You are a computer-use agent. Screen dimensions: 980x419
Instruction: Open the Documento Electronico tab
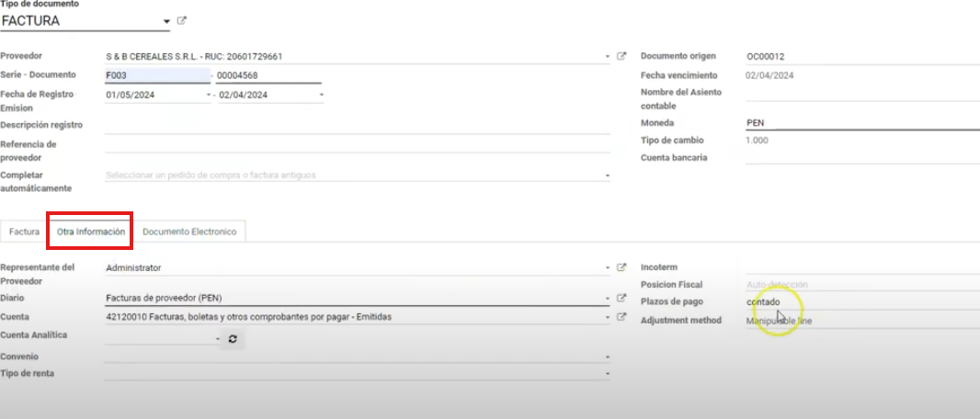click(x=189, y=232)
